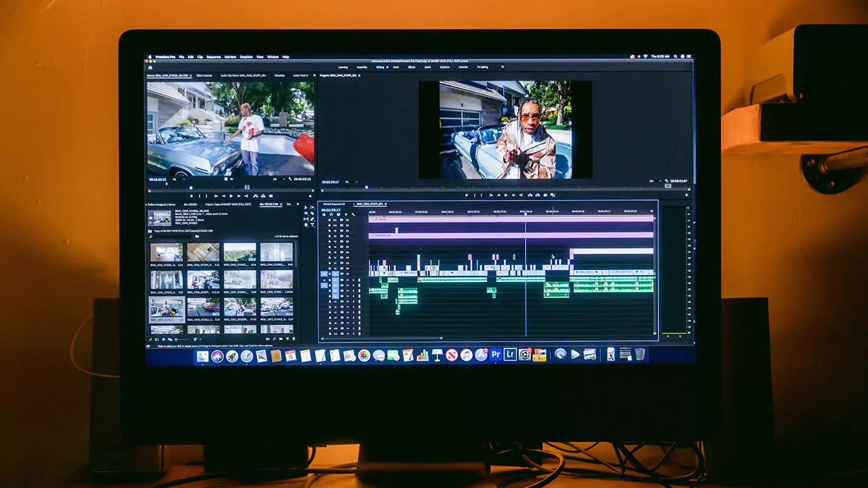The height and width of the screenshot is (488, 868).
Task: Click the New Bin button in the Project panel
Action: (280, 339)
